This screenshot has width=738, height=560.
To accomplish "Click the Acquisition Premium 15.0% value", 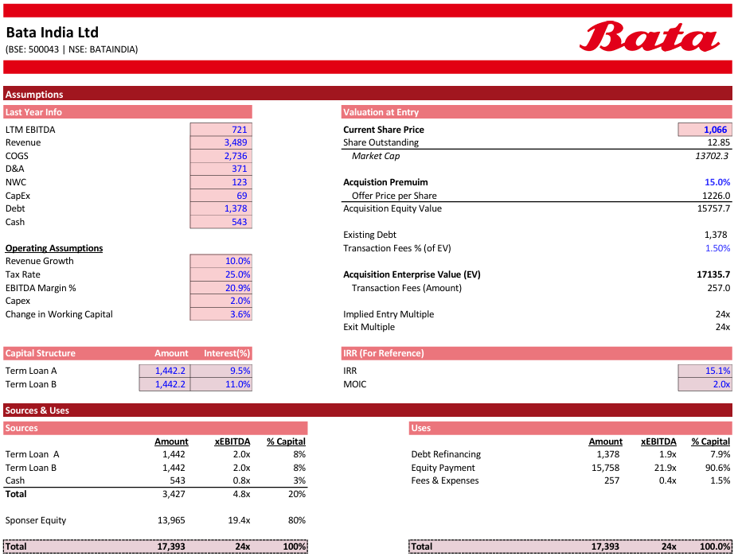I will point(717,182).
